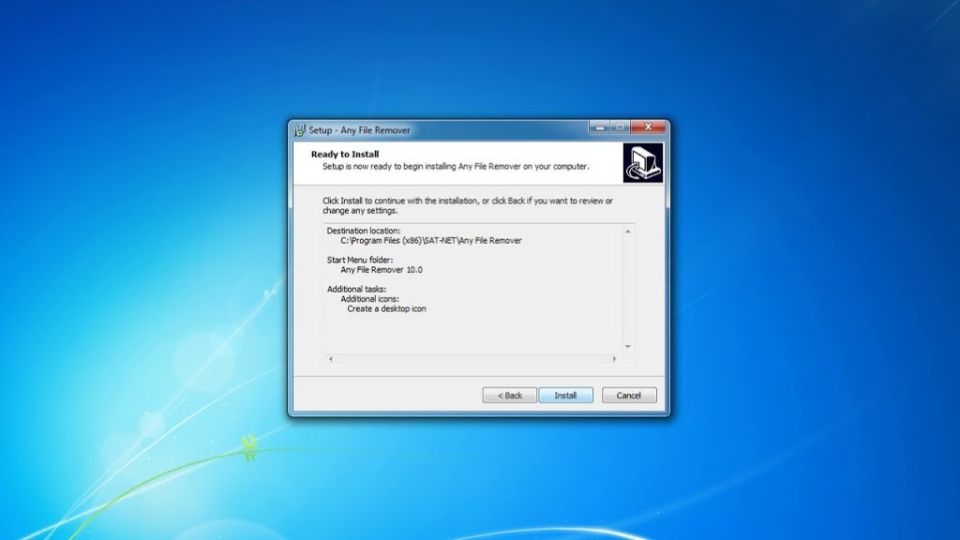Click the 'Setup - Any File Remover' title text

(359, 130)
